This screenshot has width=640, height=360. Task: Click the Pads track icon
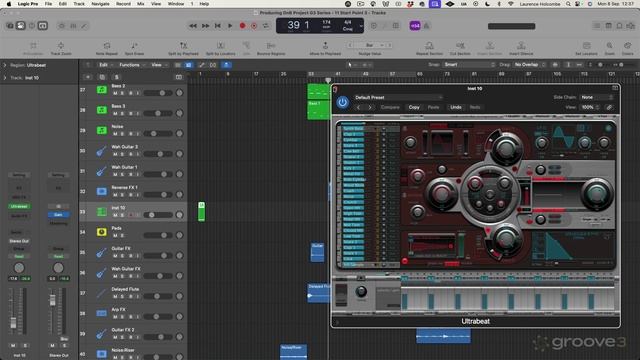102,232
